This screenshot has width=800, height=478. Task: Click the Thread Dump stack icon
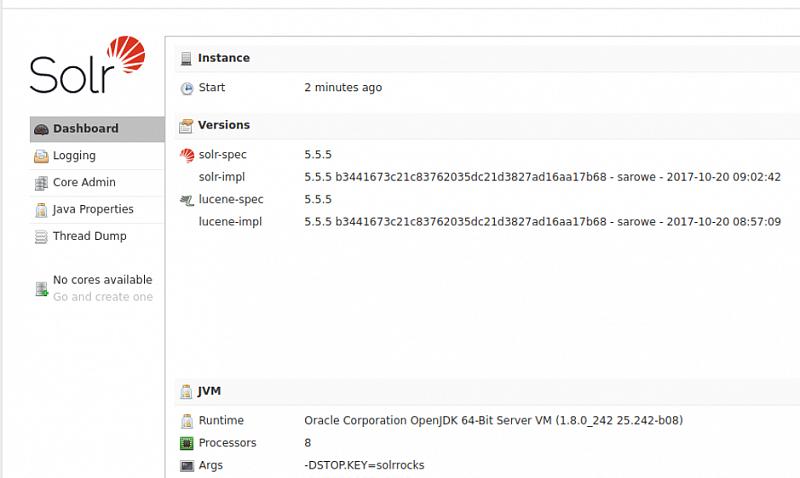tap(41, 237)
